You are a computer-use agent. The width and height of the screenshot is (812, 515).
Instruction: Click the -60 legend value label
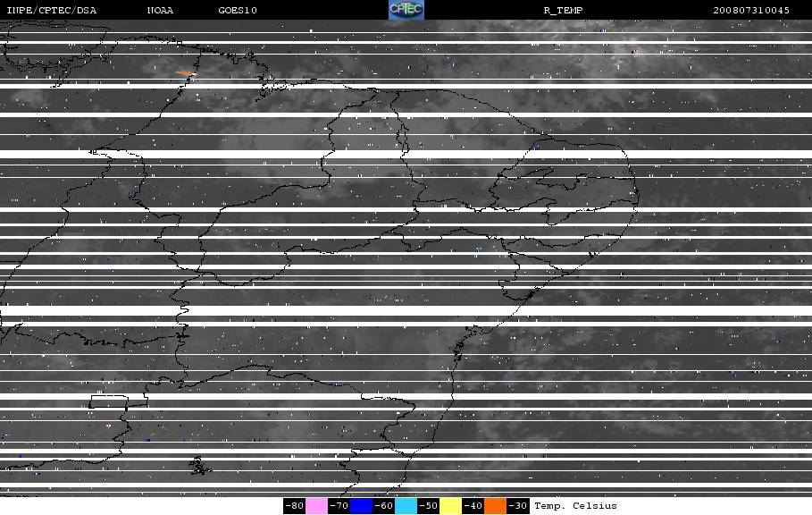(384, 506)
